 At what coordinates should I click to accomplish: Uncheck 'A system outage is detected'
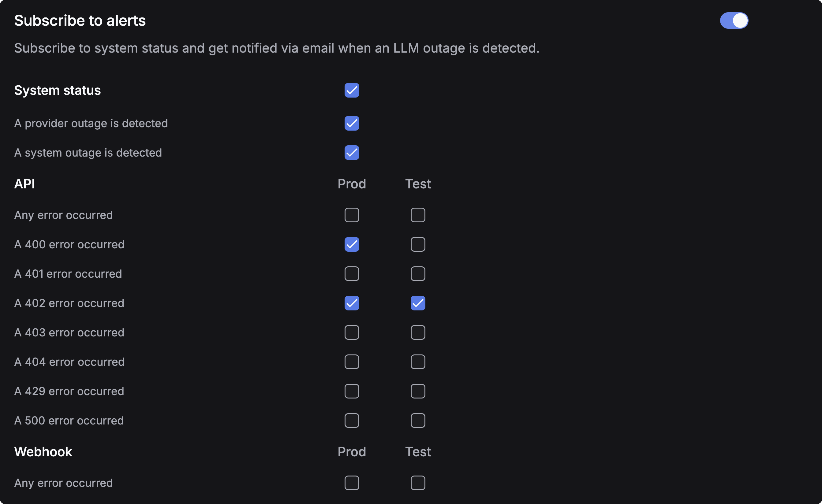click(x=352, y=153)
